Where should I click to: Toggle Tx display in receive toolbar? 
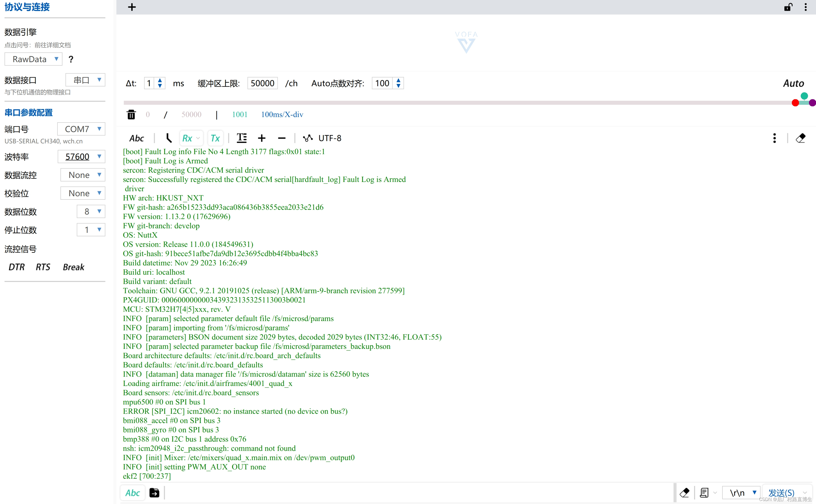[x=215, y=138]
